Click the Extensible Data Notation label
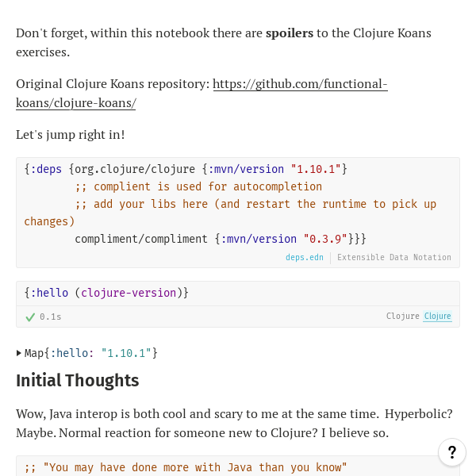 click(x=393, y=257)
